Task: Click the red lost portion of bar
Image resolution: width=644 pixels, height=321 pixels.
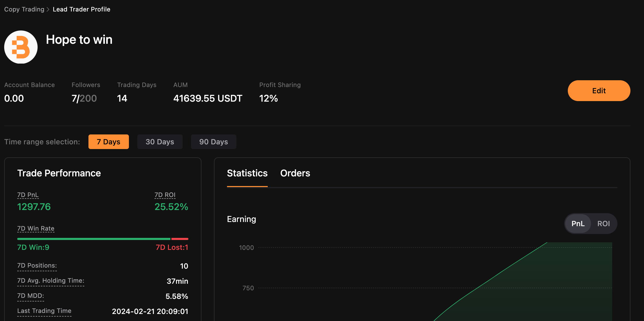Action: point(180,239)
